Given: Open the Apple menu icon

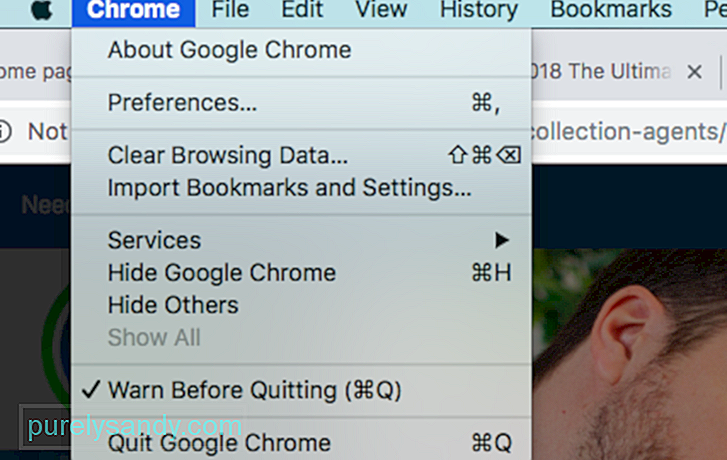Looking at the screenshot, I should click(42, 10).
